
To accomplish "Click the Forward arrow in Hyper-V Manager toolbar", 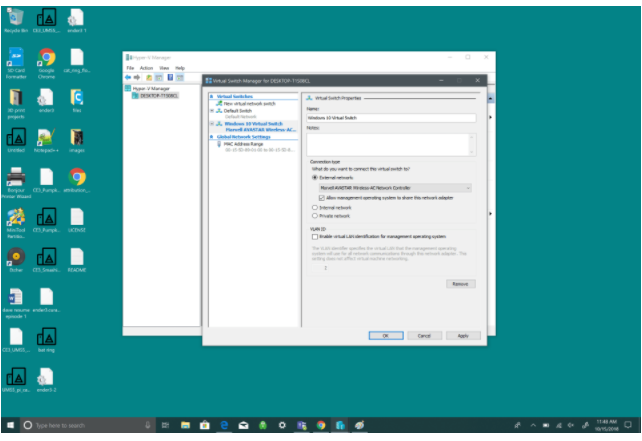I will [137, 77].
